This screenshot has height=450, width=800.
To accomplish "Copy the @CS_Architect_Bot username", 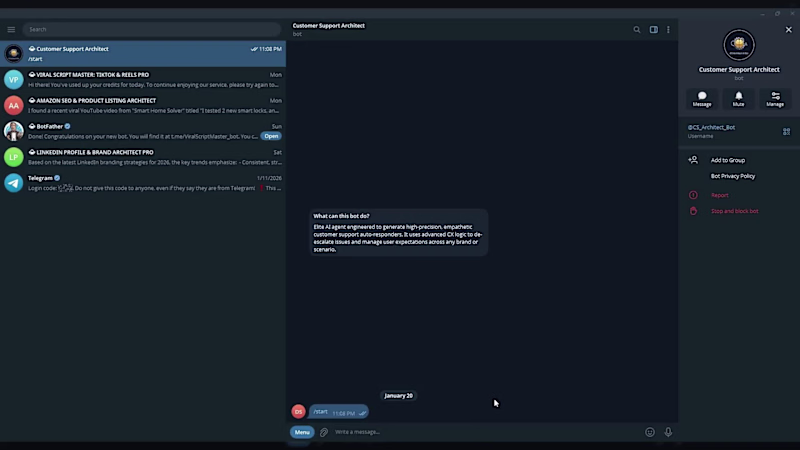I will [x=711, y=128].
